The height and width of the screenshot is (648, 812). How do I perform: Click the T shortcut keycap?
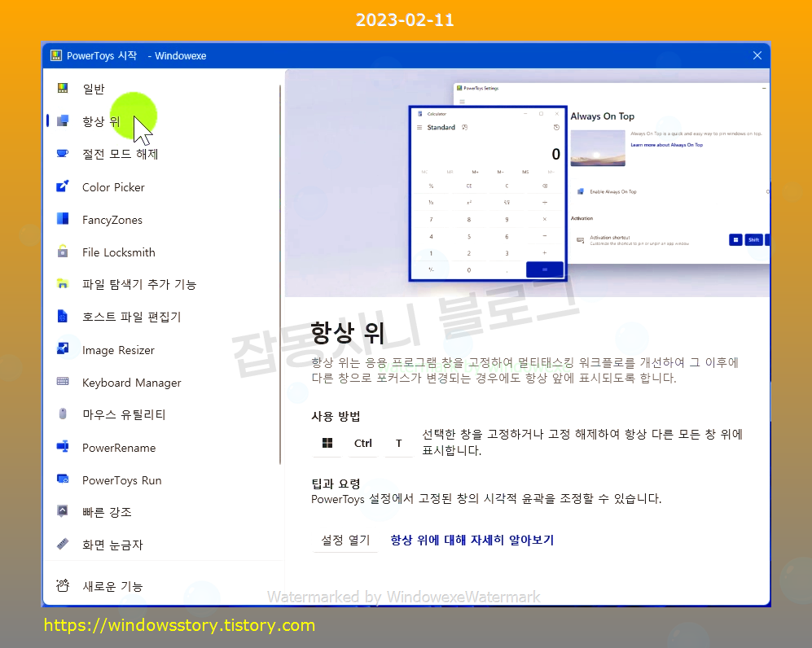(399, 443)
